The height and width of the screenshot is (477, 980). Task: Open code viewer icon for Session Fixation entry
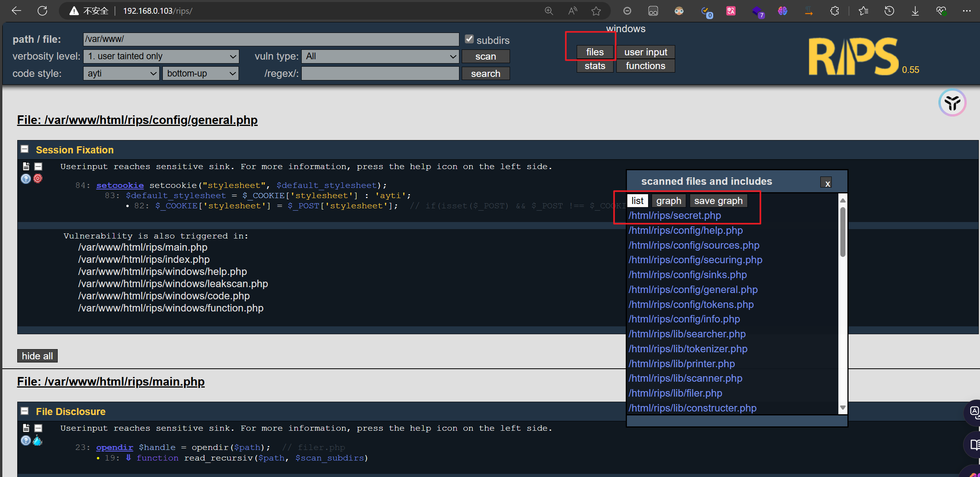pos(26,166)
